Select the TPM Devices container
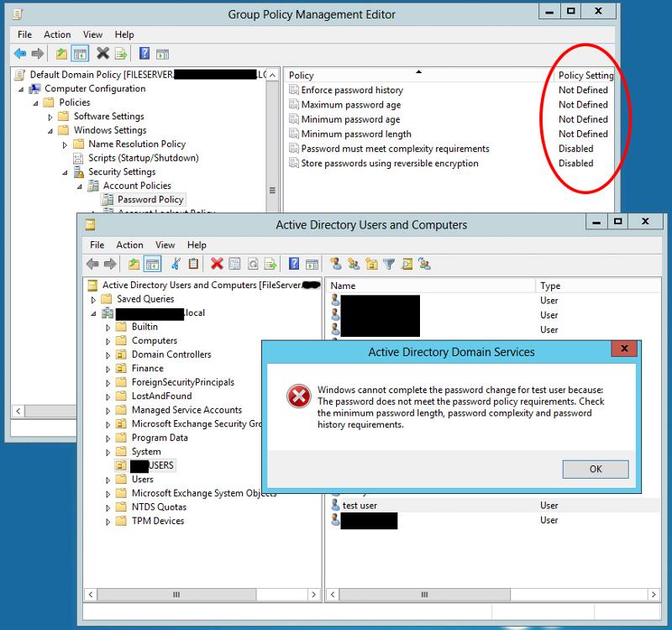The width and height of the screenshot is (672, 630). pos(158,521)
